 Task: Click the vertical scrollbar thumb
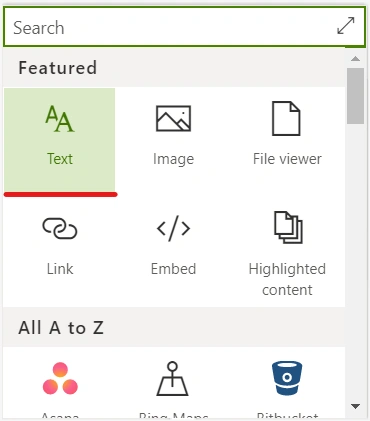click(355, 96)
